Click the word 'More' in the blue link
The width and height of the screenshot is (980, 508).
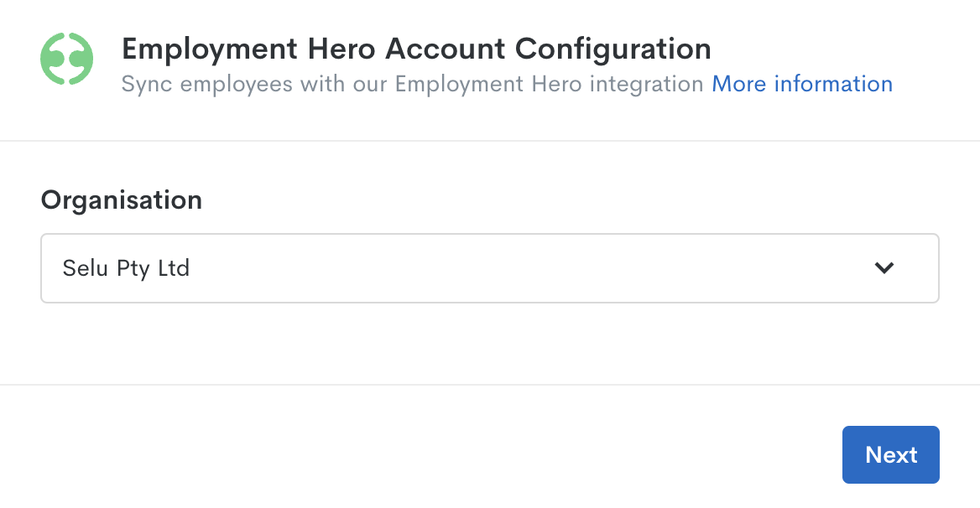738,84
